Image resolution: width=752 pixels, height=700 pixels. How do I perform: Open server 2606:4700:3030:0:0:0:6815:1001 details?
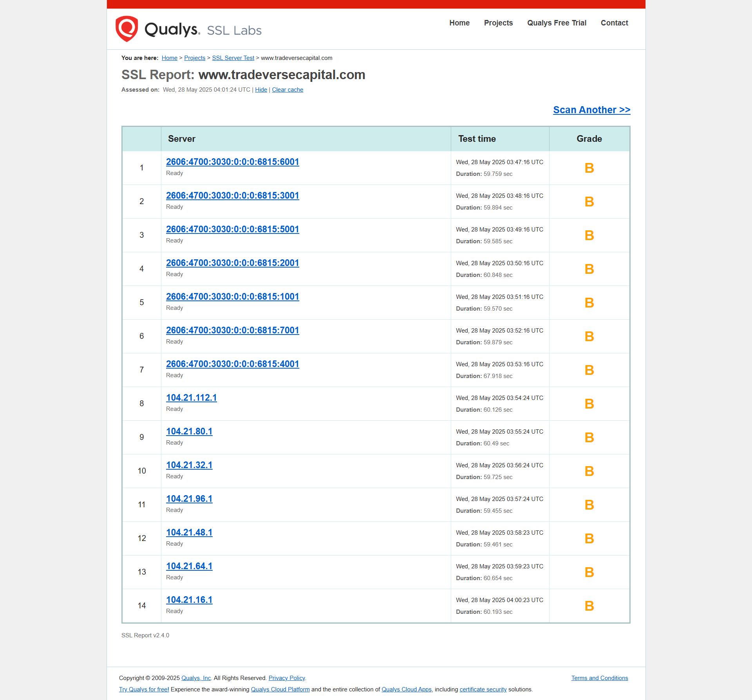pyautogui.click(x=233, y=297)
